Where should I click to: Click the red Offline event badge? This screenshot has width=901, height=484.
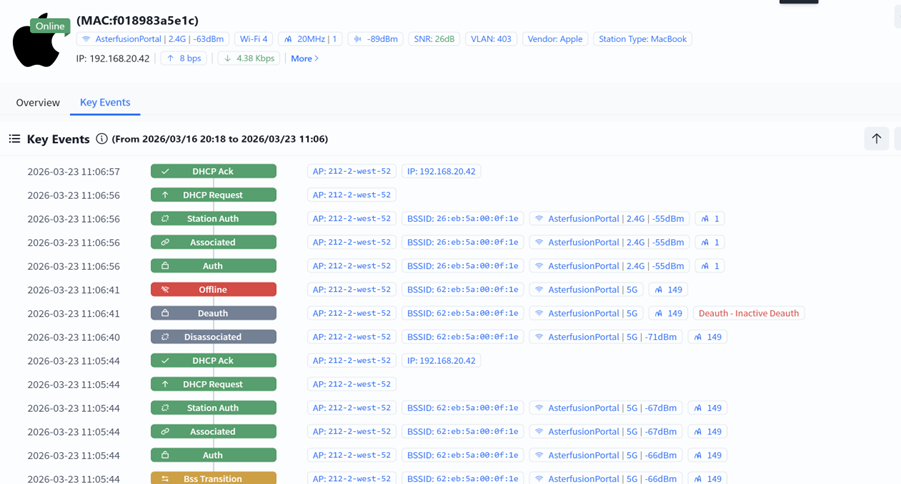click(x=213, y=289)
